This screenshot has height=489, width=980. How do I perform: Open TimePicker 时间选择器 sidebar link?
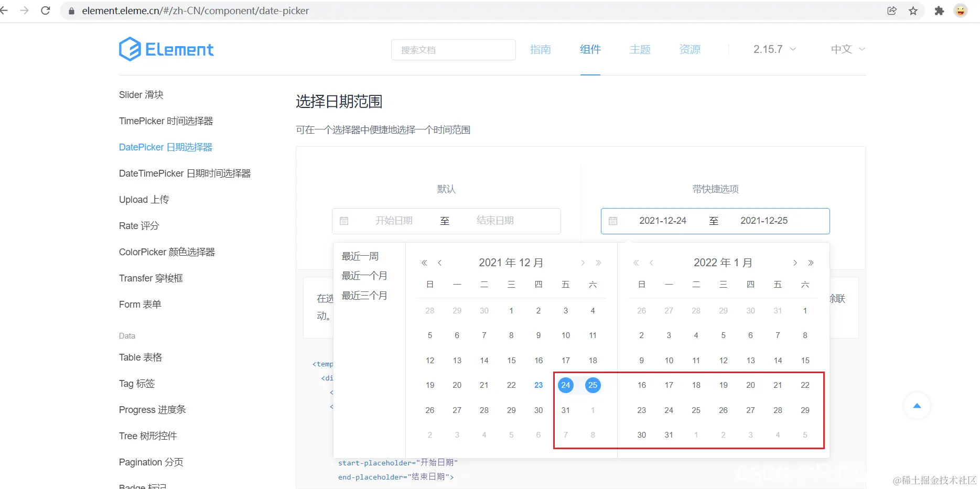pos(166,121)
